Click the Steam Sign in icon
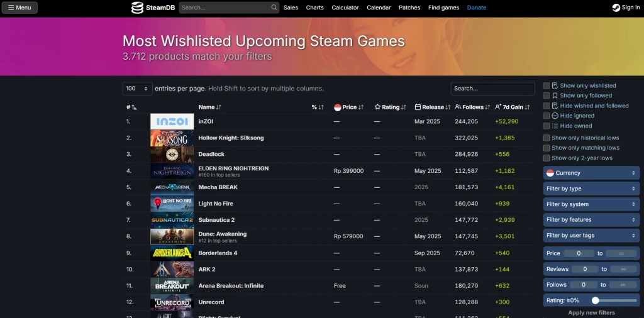The width and height of the screenshot is (644, 318). coord(616,8)
